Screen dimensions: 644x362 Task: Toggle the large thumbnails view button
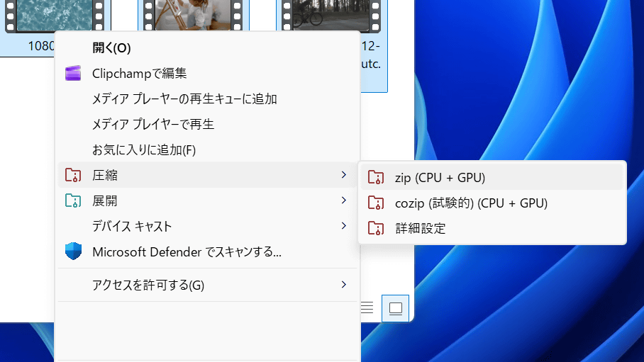pyautogui.click(x=395, y=308)
